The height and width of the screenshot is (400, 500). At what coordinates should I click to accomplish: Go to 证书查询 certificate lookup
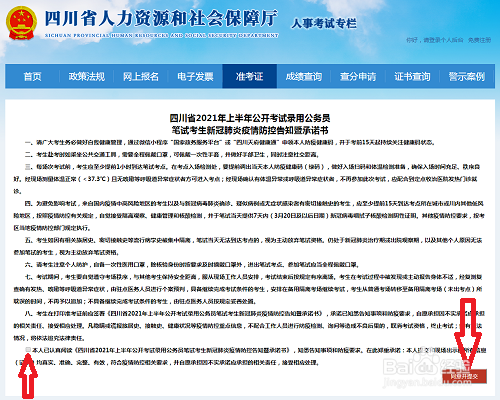click(x=412, y=77)
